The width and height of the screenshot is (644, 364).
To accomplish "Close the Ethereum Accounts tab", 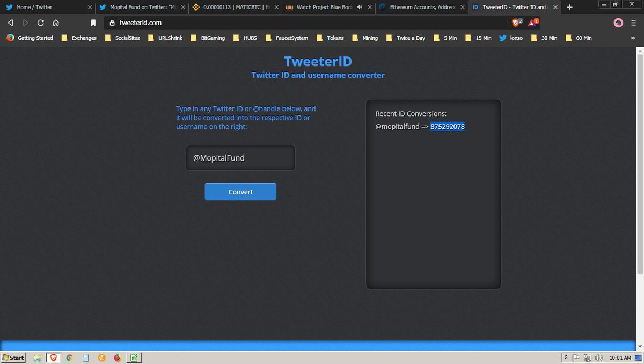I will 463,7.
